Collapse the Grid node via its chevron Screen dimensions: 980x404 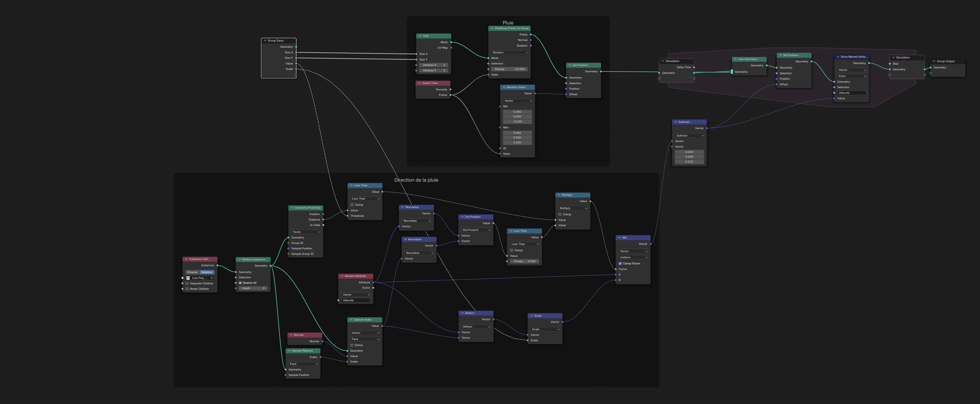pyautogui.click(x=420, y=36)
